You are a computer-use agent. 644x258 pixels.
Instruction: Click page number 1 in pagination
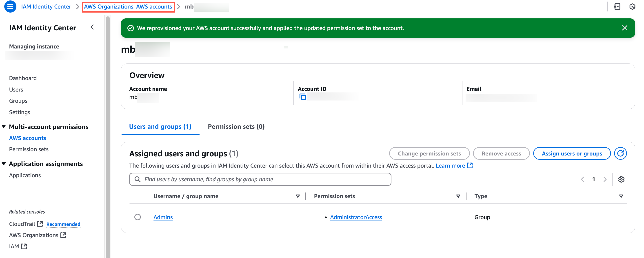coord(593,179)
